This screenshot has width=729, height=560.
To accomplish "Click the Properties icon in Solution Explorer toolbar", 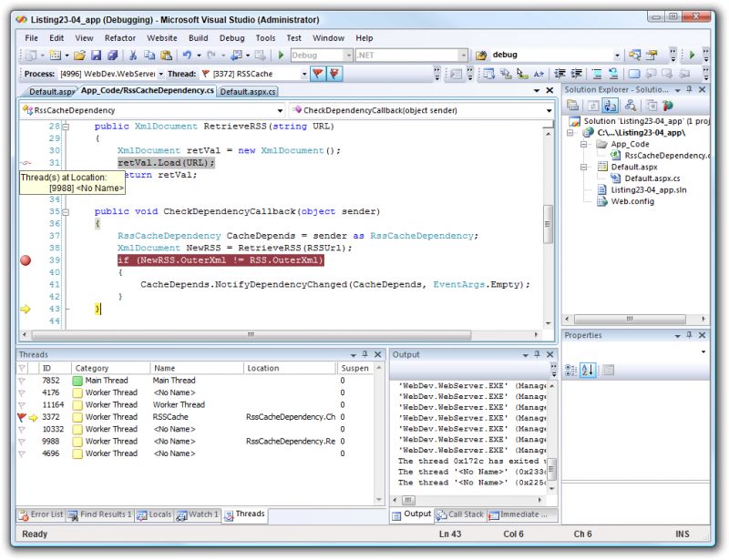I will (573, 106).
